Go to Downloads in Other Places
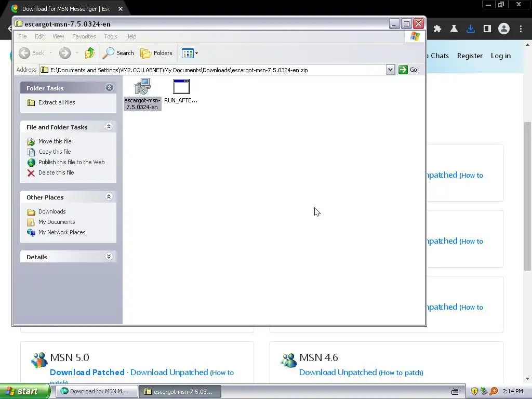This screenshot has height=399, width=532. 52,211
